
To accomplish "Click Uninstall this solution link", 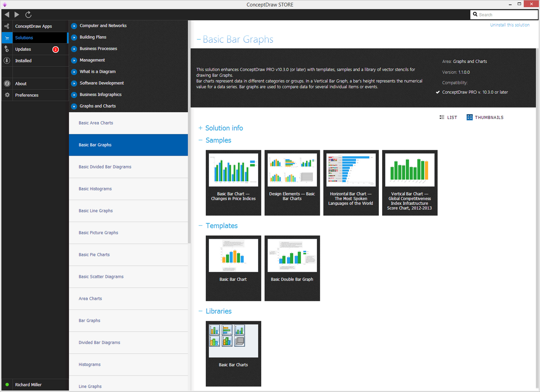I will coord(510,25).
